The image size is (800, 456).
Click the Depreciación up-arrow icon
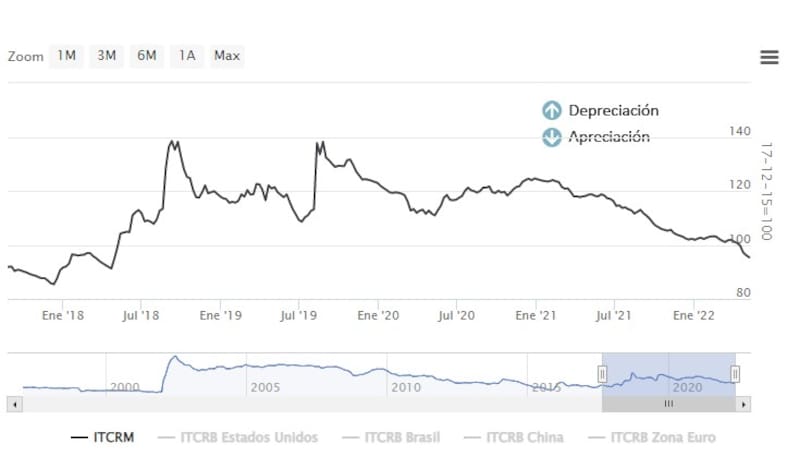click(551, 111)
